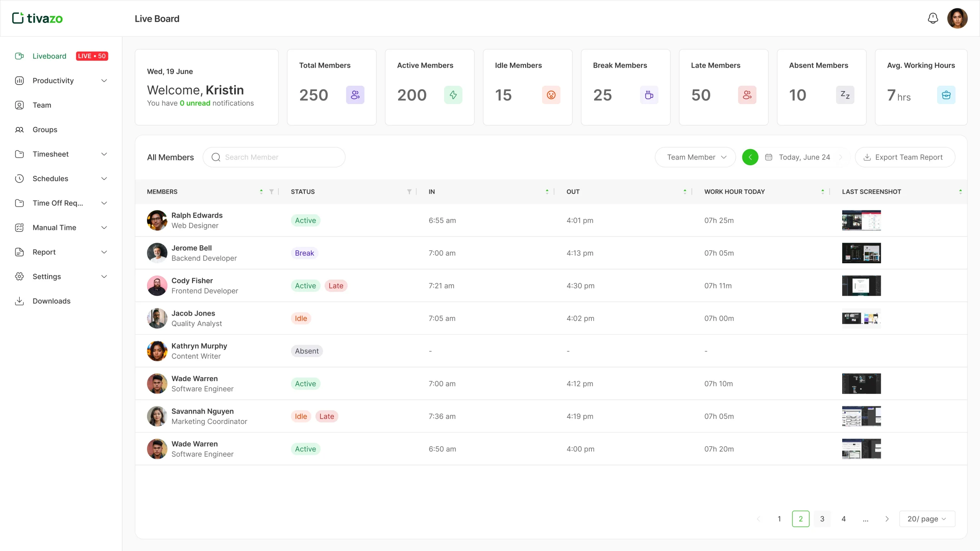980x551 pixels.
Task: Open Ralph Edwards' last screenshot thumbnail
Action: pos(861,220)
